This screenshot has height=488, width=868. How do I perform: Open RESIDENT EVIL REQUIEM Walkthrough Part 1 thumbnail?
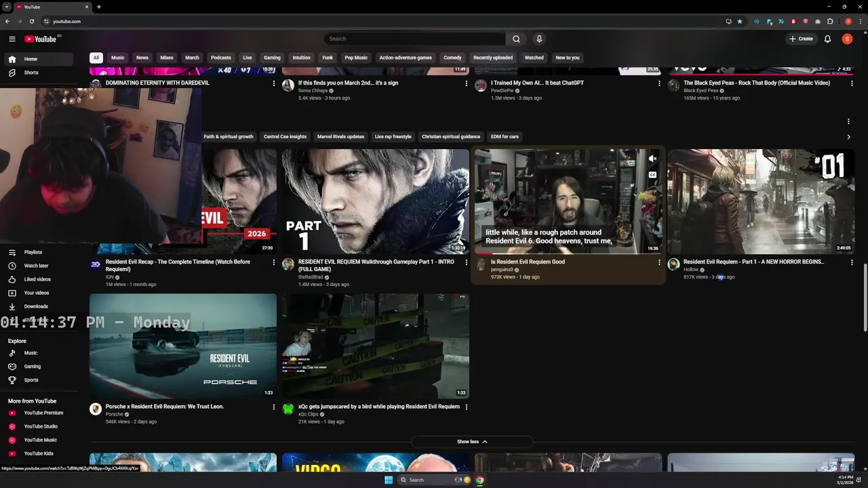click(376, 201)
